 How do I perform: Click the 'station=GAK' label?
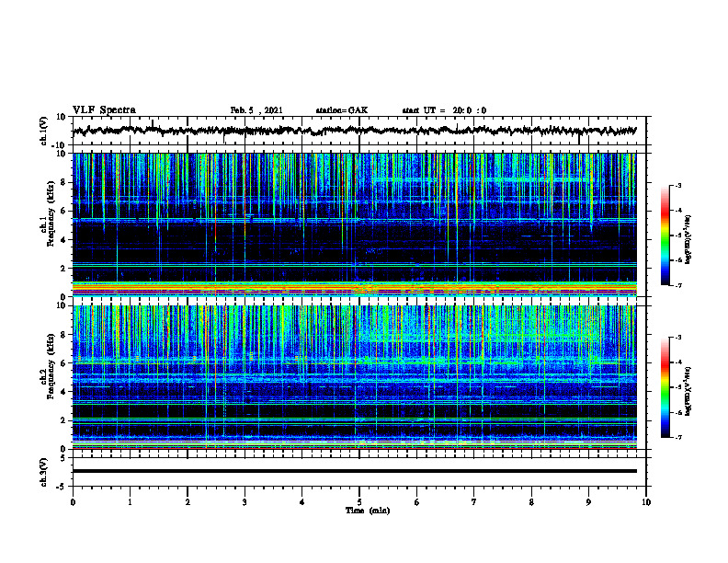pyautogui.click(x=342, y=110)
